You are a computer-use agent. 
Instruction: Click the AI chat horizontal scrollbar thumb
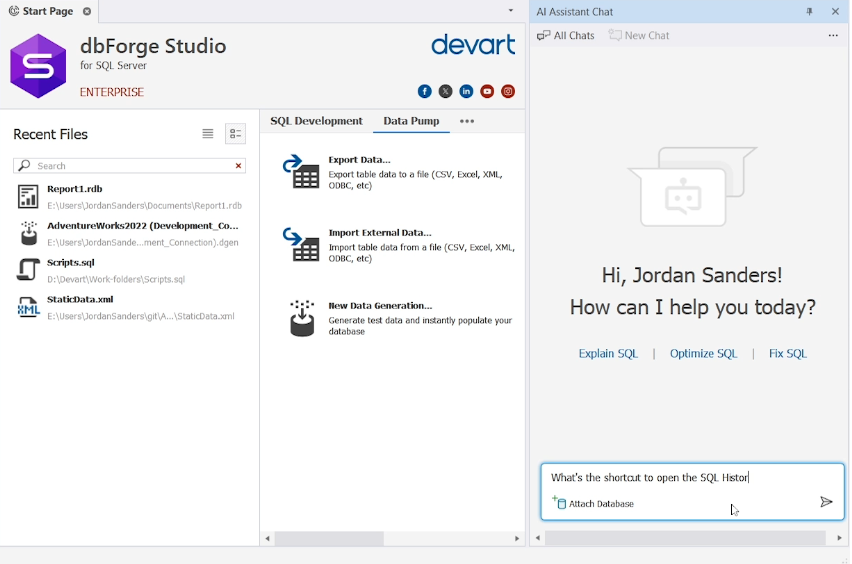(685, 538)
